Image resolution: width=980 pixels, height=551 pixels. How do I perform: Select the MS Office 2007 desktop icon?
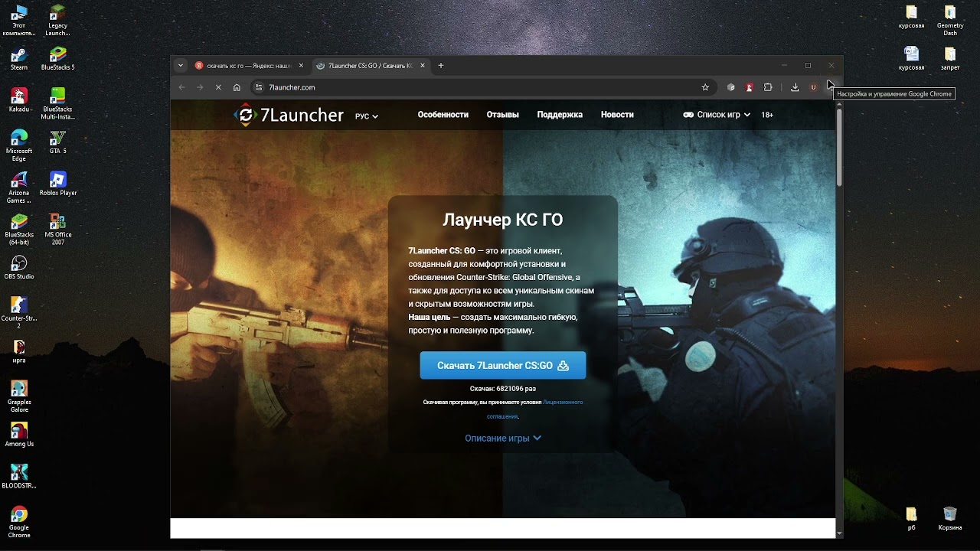[x=58, y=230]
